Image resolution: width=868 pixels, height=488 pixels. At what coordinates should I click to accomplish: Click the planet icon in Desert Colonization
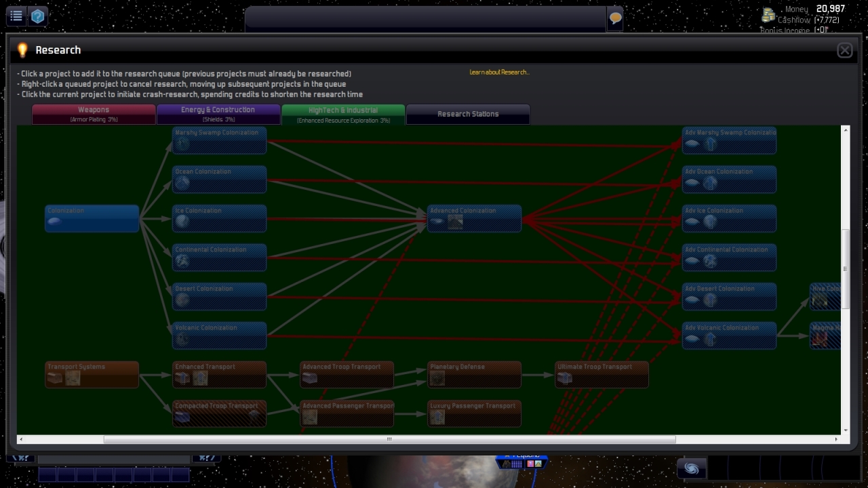click(x=182, y=300)
